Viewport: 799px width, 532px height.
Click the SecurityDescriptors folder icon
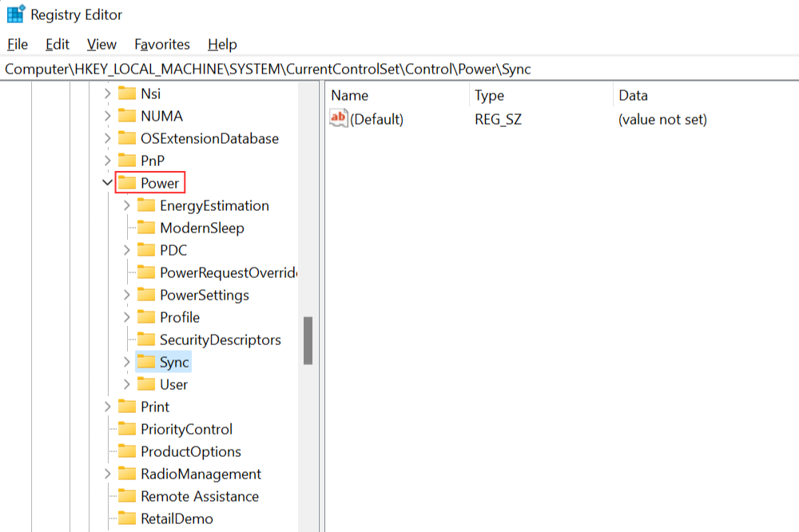(x=146, y=340)
